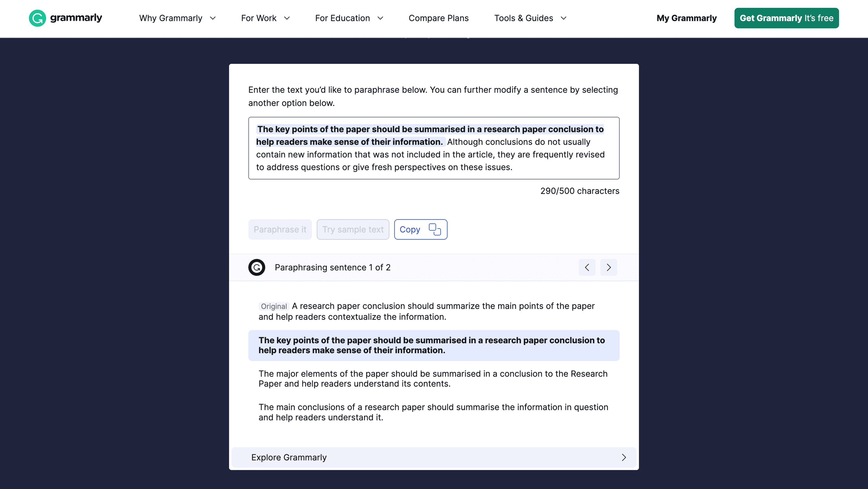Image resolution: width=868 pixels, height=489 pixels.
Task: Click the copy icon inside the Copy button
Action: [x=435, y=230]
